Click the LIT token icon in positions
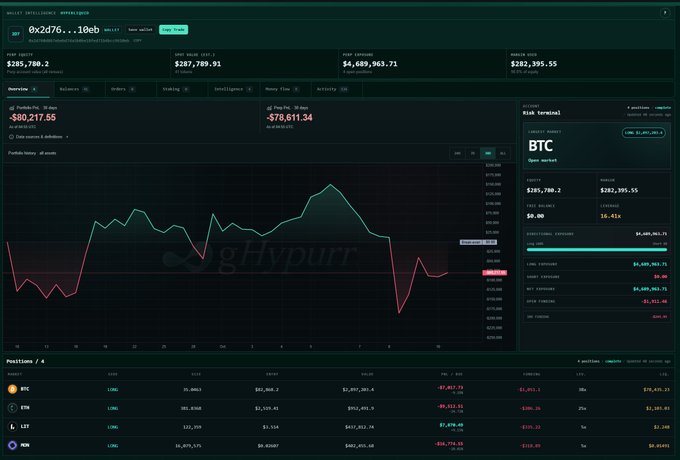This screenshot has height=460, width=680. click(12, 426)
